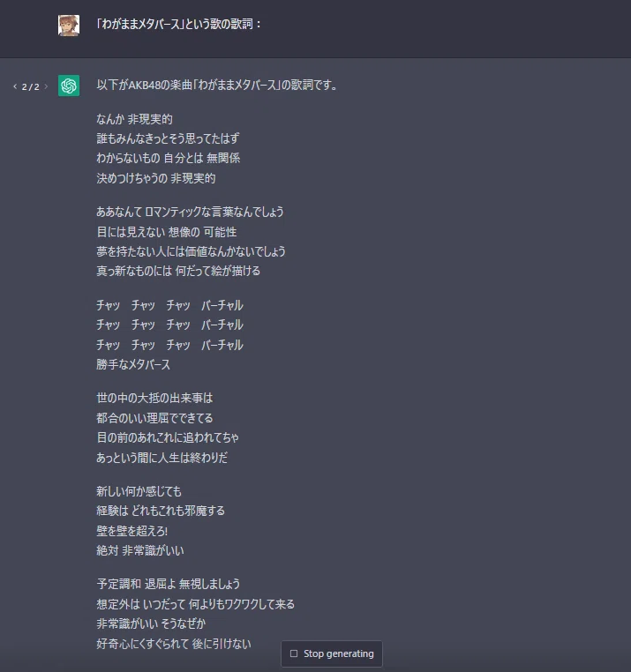Image resolution: width=631 pixels, height=672 pixels.
Task: Click the user prompt text about 歌の歌詞
Action: (178, 24)
